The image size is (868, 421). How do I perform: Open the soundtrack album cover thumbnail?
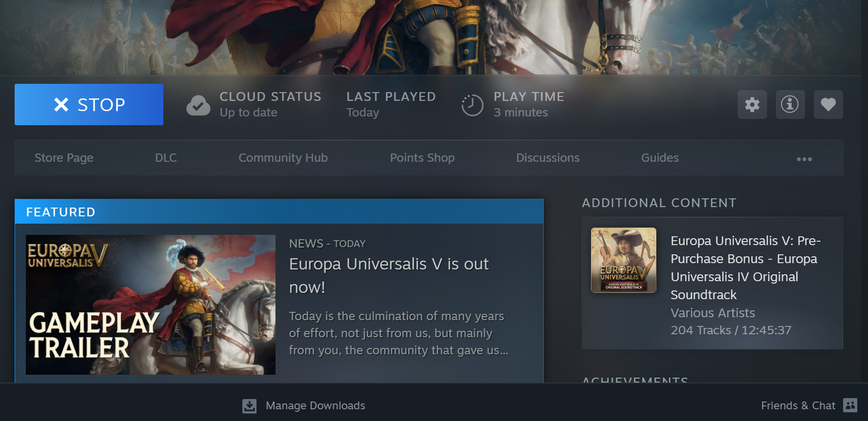tap(623, 260)
